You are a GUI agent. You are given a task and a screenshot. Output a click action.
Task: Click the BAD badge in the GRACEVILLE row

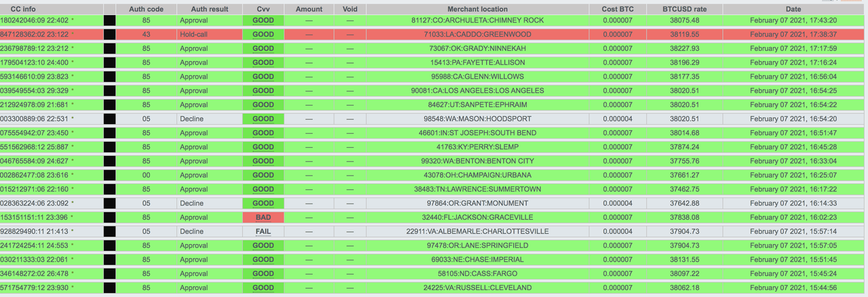263,217
